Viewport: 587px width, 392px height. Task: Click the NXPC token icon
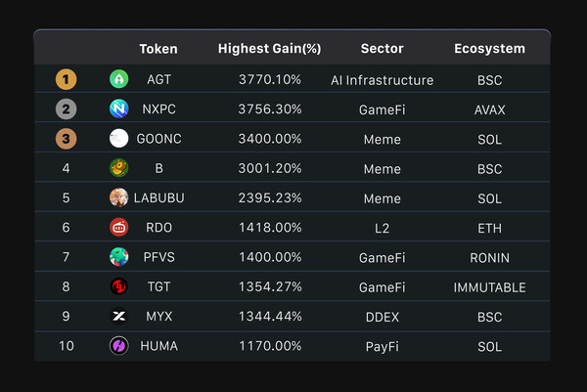coord(118,109)
